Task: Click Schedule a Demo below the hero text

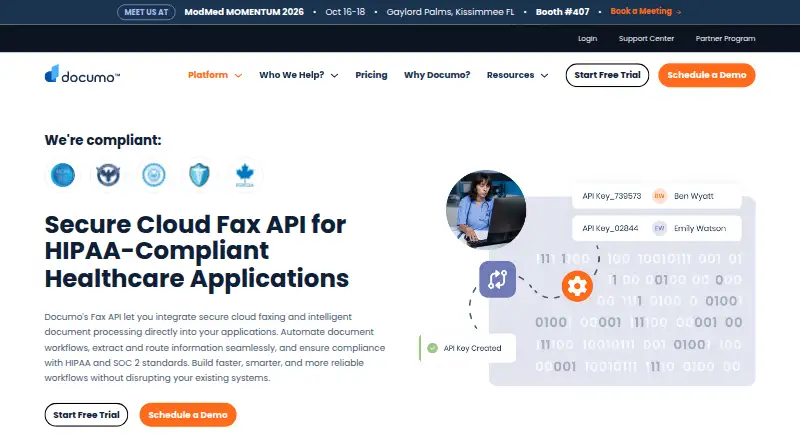Action: (188, 414)
